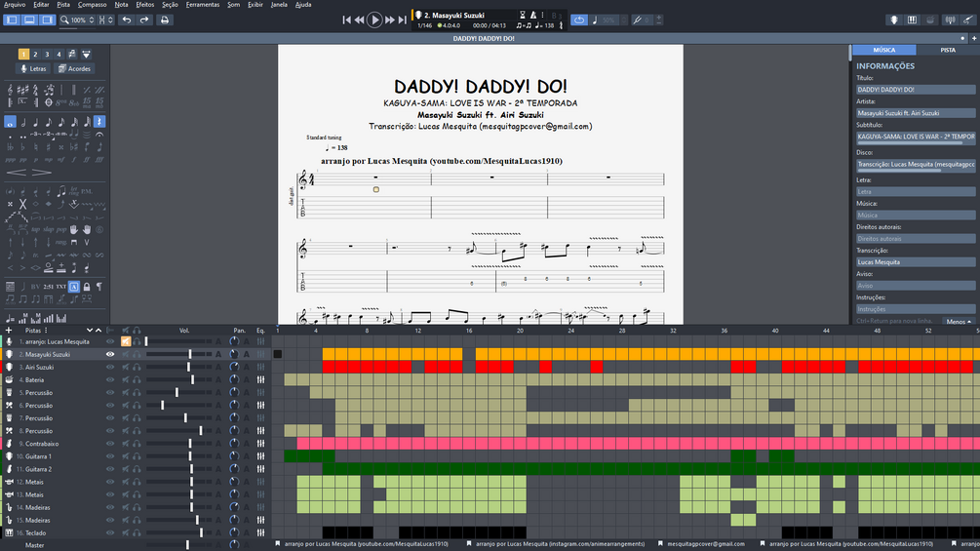
Task: Open the Acordes chords panel
Action: point(74,68)
